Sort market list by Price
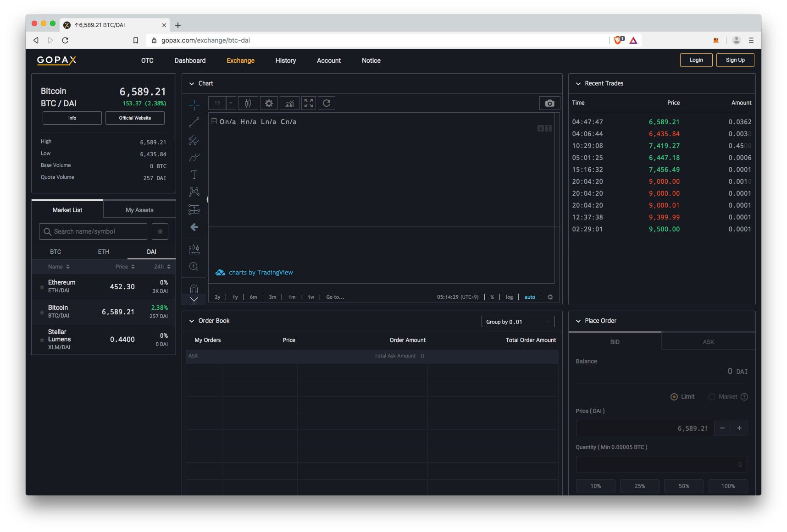The height and width of the screenshot is (532, 787). tap(125, 267)
